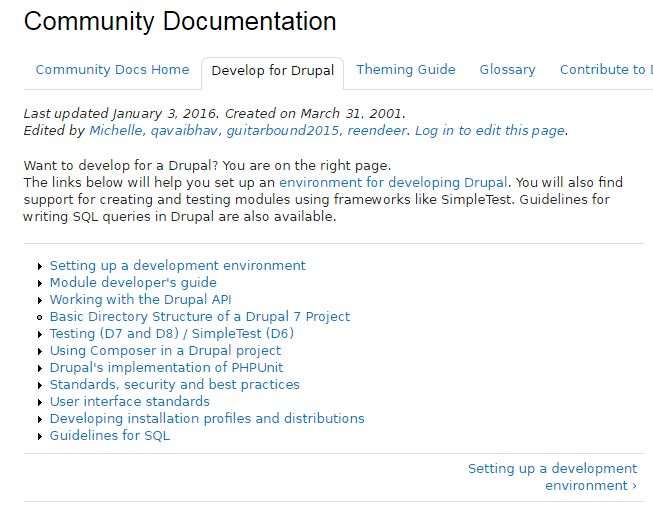Expand arrow beside Testing (D7 and D8)
The image size is (653, 506).
pyautogui.click(x=40, y=334)
